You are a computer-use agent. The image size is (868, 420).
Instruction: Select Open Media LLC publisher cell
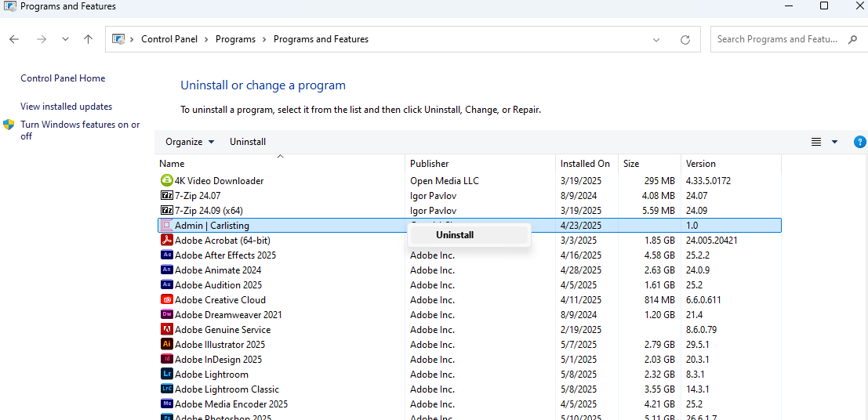(445, 180)
